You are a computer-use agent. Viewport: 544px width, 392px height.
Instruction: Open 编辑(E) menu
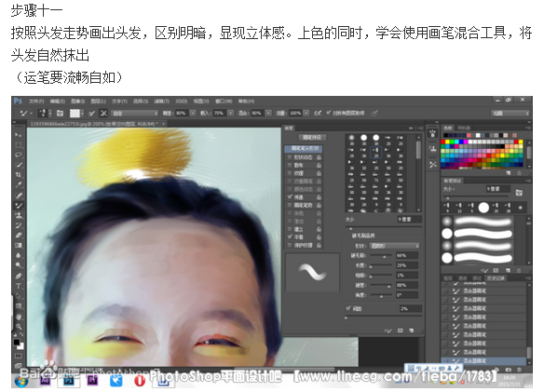point(57,101)
